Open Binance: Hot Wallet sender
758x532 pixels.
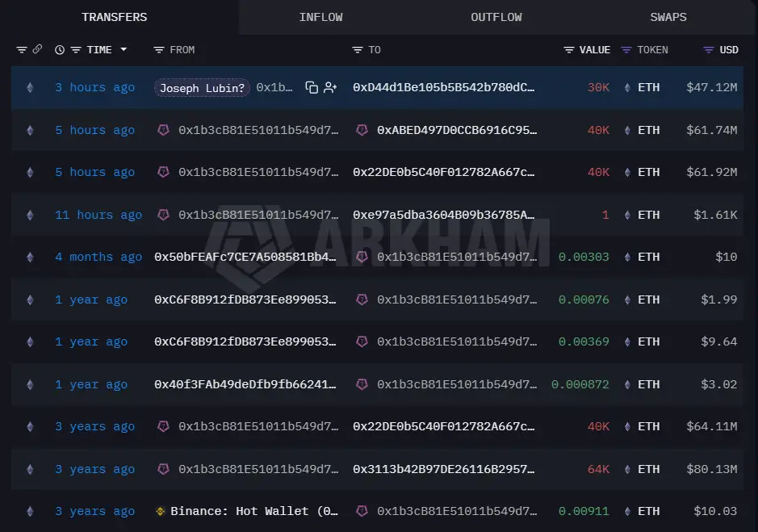click(x=253, y=511)
